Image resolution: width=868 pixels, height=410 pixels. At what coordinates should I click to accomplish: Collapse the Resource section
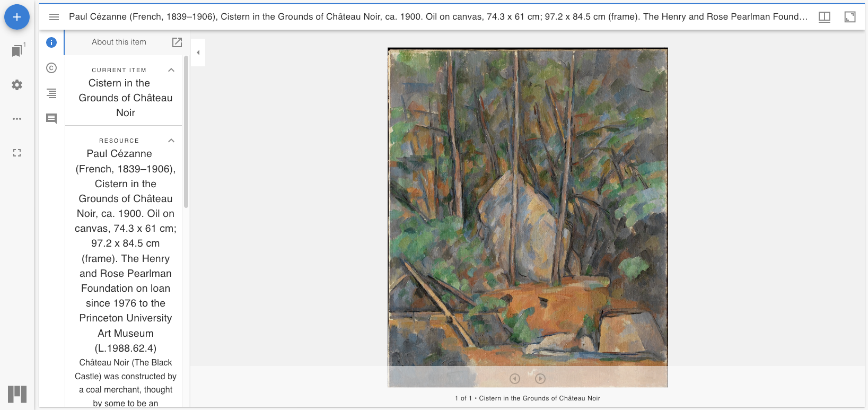171,141
